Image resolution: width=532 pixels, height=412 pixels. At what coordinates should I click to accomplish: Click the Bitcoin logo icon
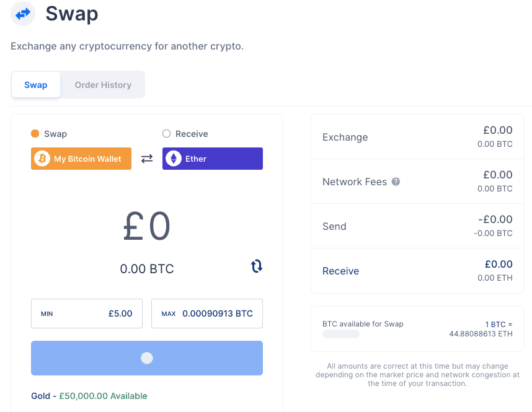coord(42,159)
